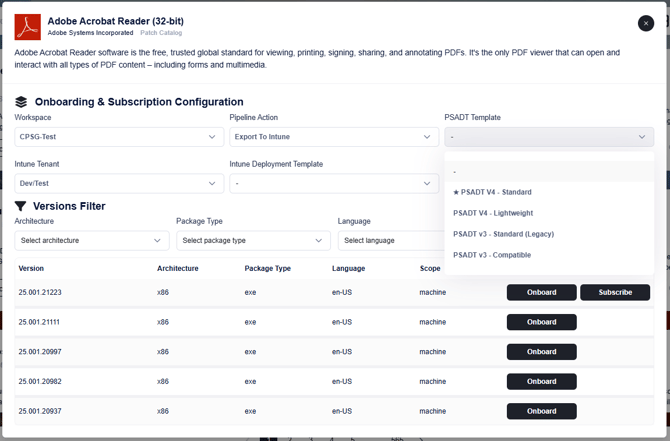Select PSADT v3 - Compatible template

(x=549, y=255)
